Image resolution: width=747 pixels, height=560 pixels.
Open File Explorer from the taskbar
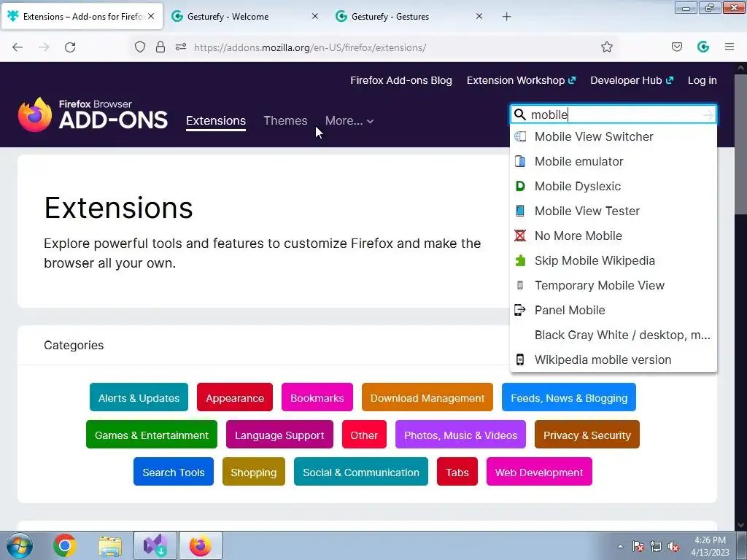110,545
